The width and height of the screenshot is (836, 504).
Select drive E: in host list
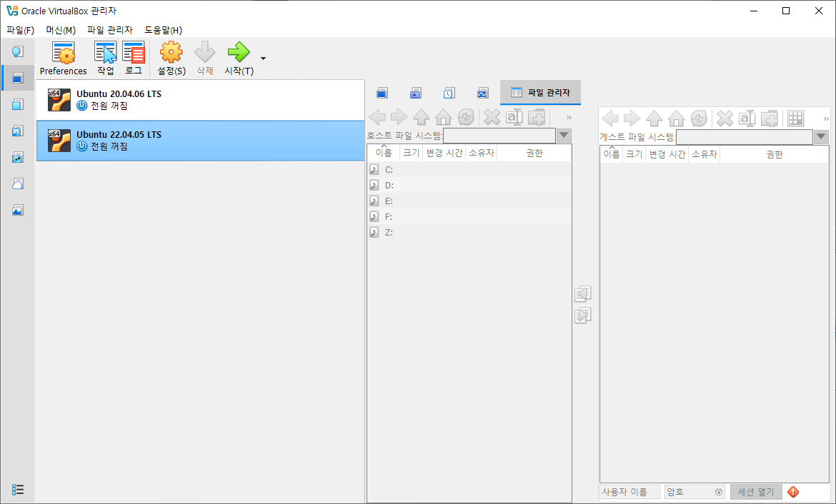(469, 201)
